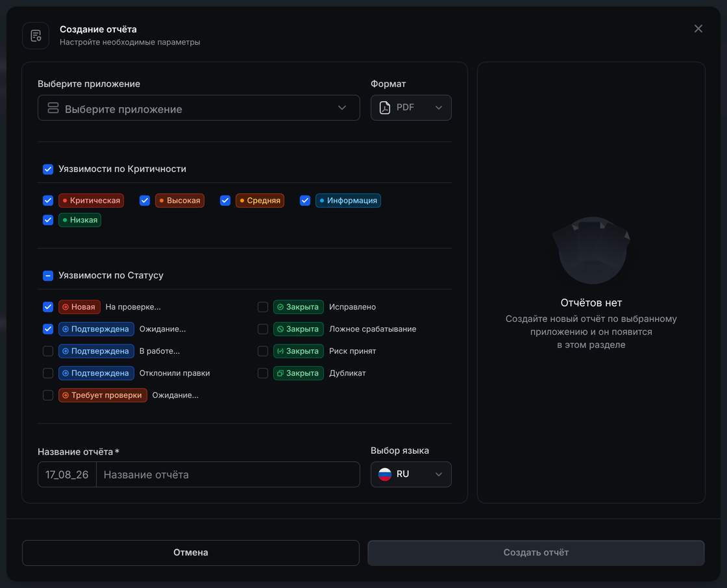Click the report document icon in header
This screenshot has height=588, width=727.
point(36,36)
